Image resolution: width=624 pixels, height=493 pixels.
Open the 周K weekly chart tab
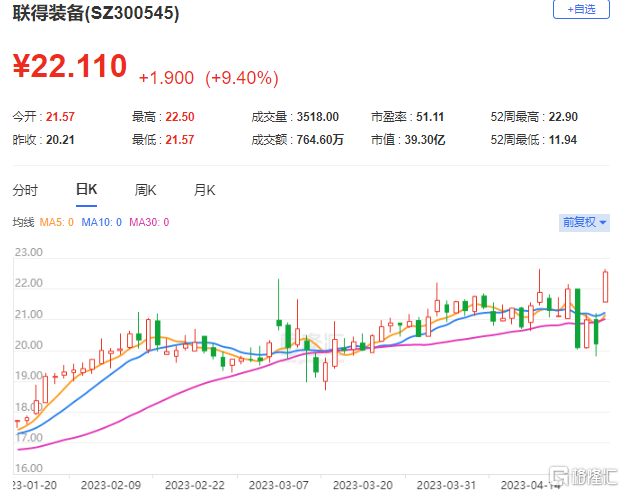pyautogui.click(x=145, y=190)
